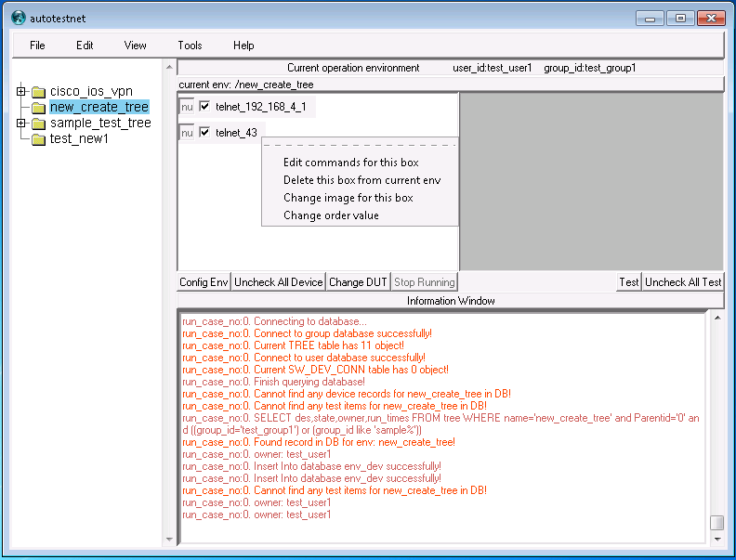Click the order field beside telnet_192_168_4_1
This screenshot has height=560, width=736.
tap(186, 107)
